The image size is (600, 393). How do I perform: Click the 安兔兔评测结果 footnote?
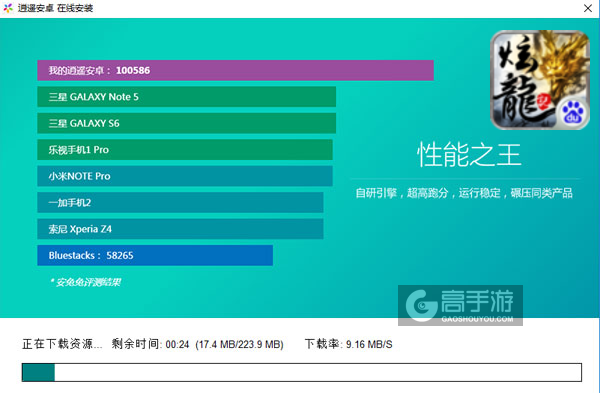(86, 282)
